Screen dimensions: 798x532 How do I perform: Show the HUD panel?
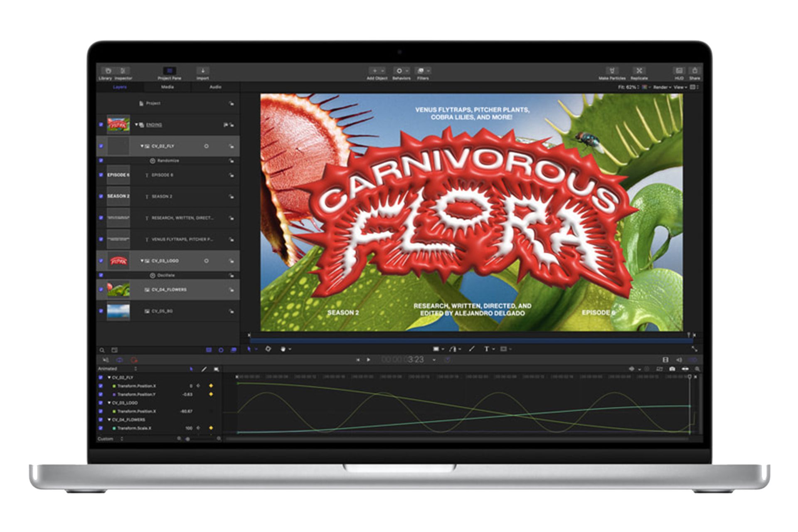(679, 71)
